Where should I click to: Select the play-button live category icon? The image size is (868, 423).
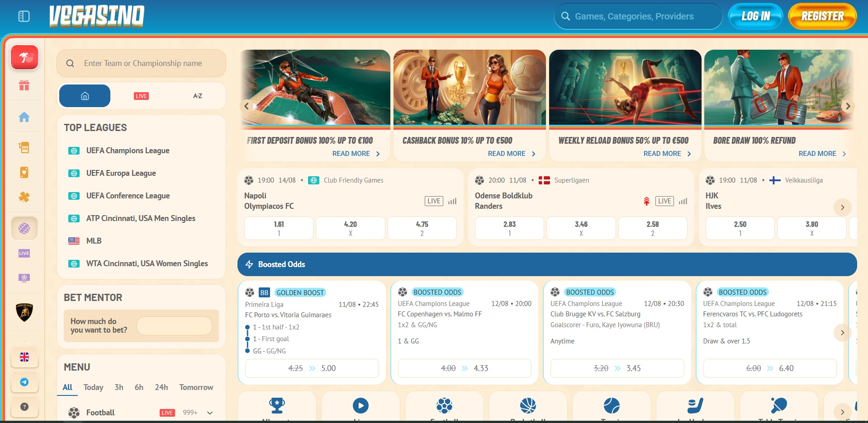(x=360, y=405)
